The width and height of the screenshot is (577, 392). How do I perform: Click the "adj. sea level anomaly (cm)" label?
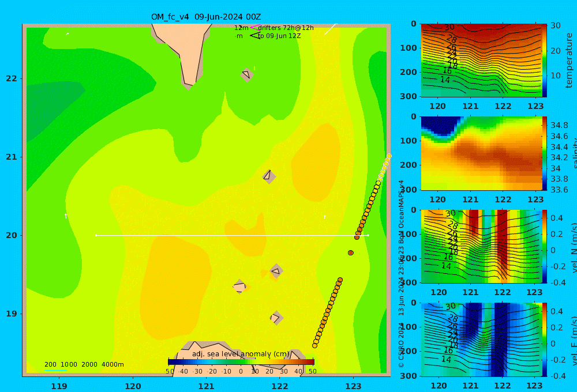click(x=241, y=354)
